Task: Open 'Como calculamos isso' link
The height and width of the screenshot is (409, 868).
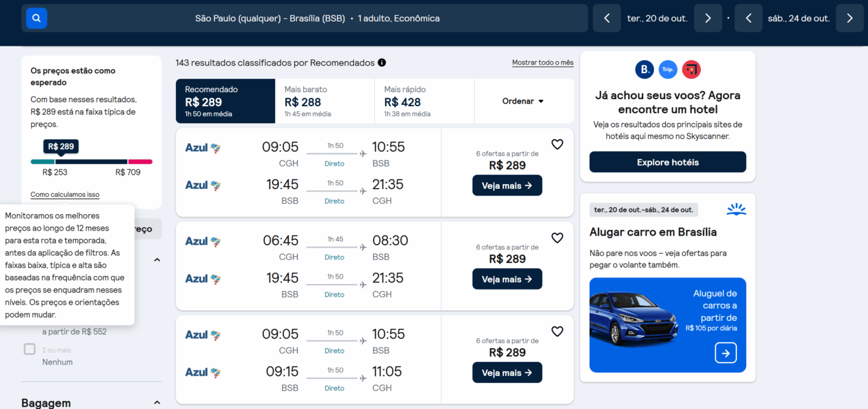Action: (64, 194)
